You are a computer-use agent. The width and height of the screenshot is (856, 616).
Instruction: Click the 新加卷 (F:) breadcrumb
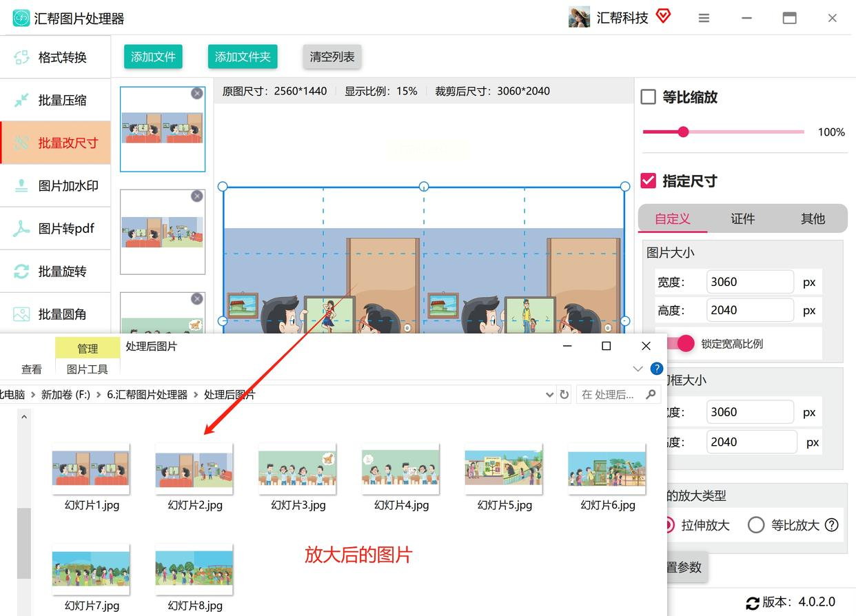point(65,395)
